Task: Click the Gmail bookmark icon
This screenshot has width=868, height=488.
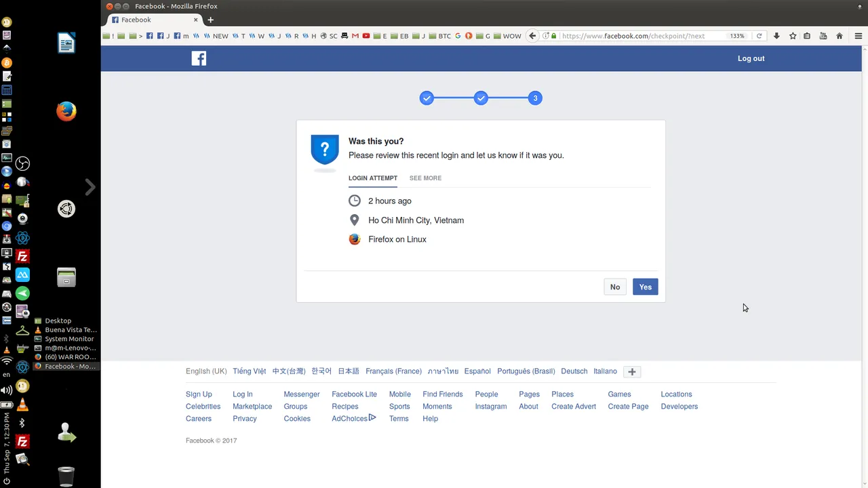Action: tap(355, 36)
